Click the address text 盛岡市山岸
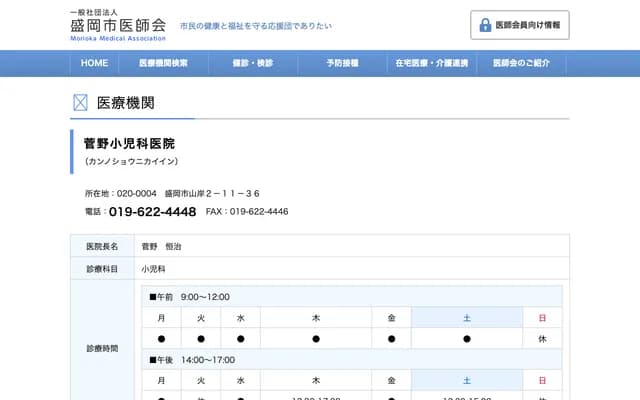Image resolution: width=640 pixels, height=400 pixels. pos(212,193)
